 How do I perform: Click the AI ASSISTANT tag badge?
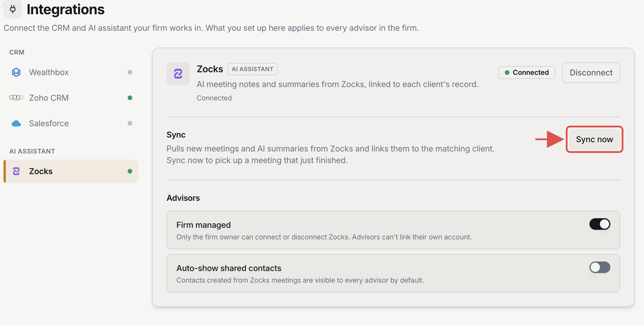pyautogui.click(x=253, y=69)
